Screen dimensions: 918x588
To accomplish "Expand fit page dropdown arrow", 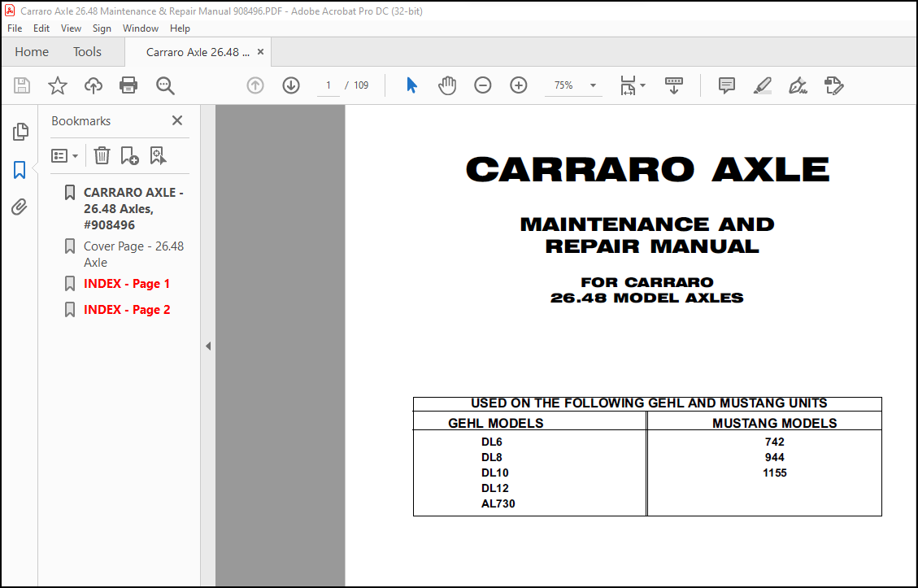I will [x=643, y=85].
